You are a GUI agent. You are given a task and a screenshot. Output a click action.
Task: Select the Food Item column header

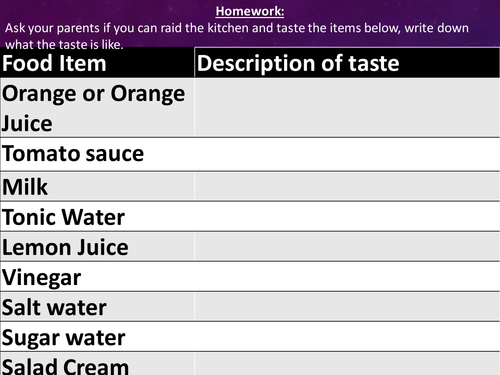(x=97, y=63)
